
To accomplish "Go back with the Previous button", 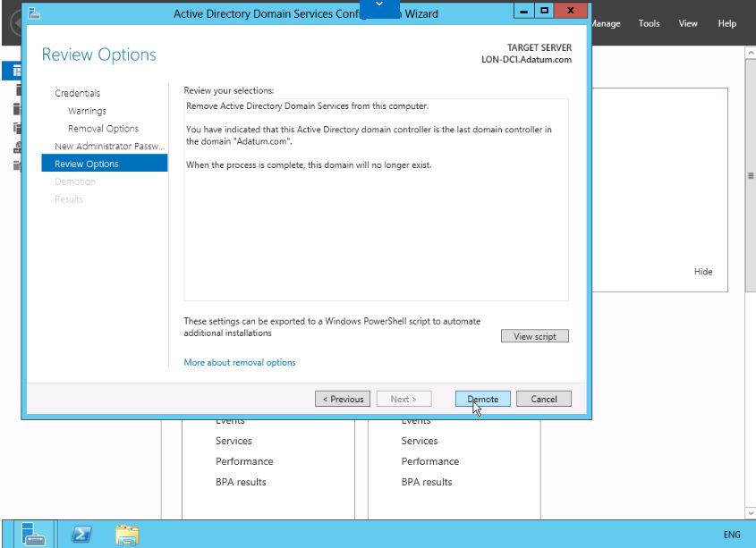I will point(343,399).
